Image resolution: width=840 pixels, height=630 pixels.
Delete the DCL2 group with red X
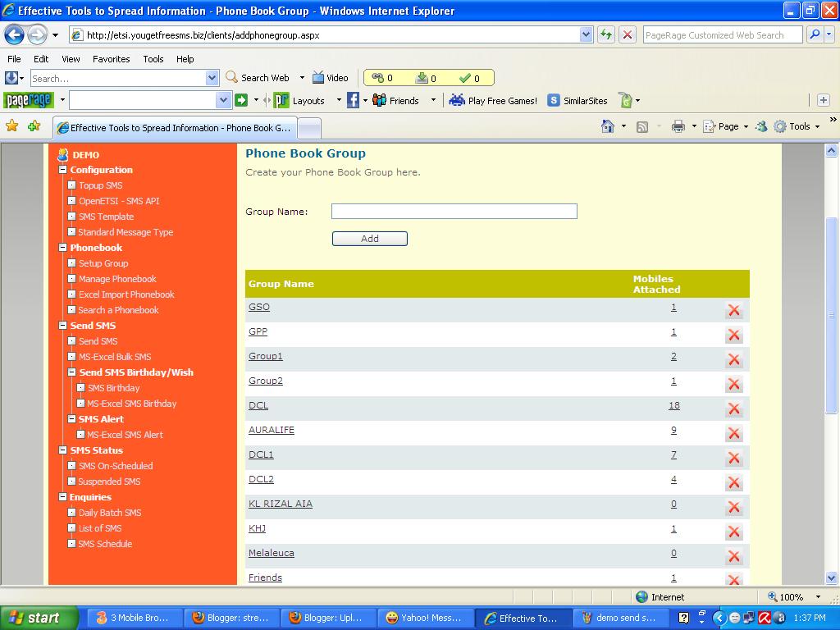tap(734, 482)
